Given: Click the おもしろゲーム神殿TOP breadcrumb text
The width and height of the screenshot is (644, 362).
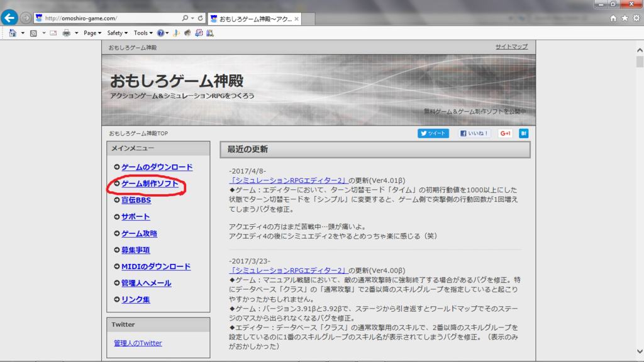Looking at the screenshot, I should pyautogui.click(x=138, y=133).
